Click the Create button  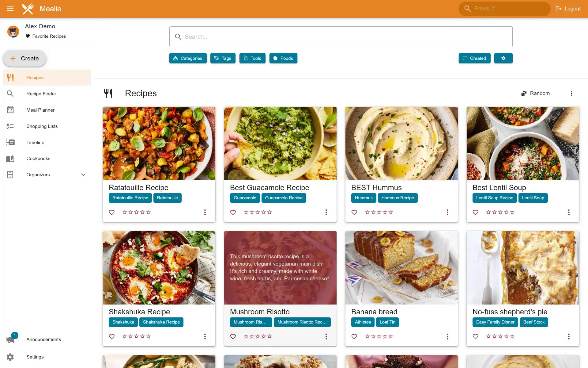point(25,58)
